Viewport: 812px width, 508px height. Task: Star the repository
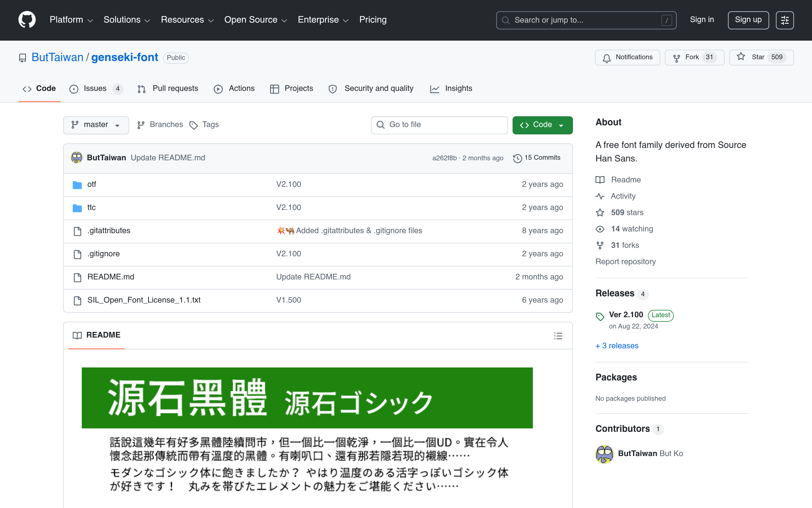click(761, 58)
